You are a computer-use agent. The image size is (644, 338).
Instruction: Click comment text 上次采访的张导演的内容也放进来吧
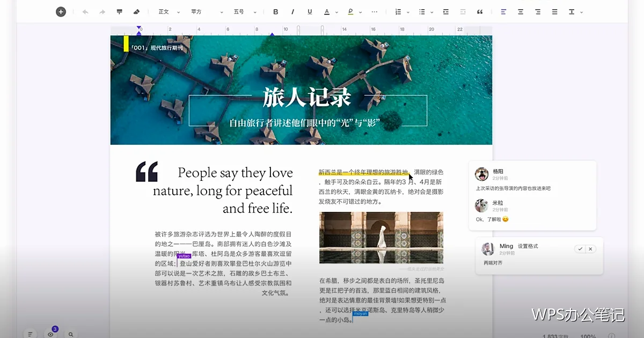pyautogui.click(x=513, y=188)
